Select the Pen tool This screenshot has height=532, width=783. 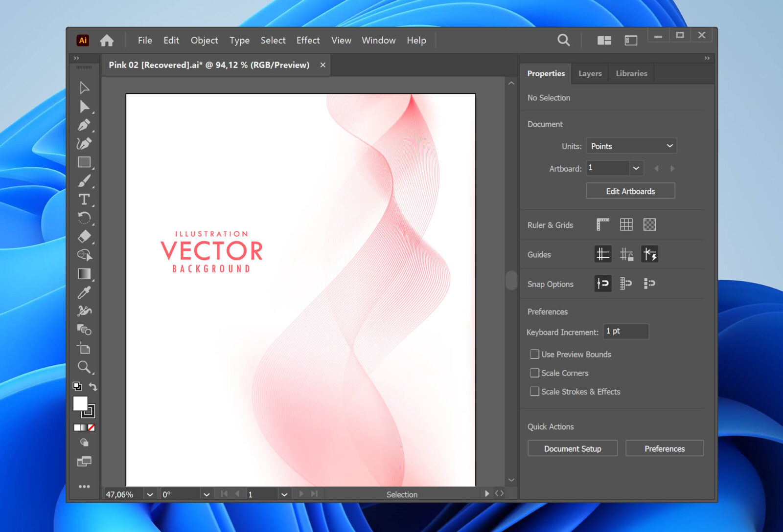click(84, 125)
